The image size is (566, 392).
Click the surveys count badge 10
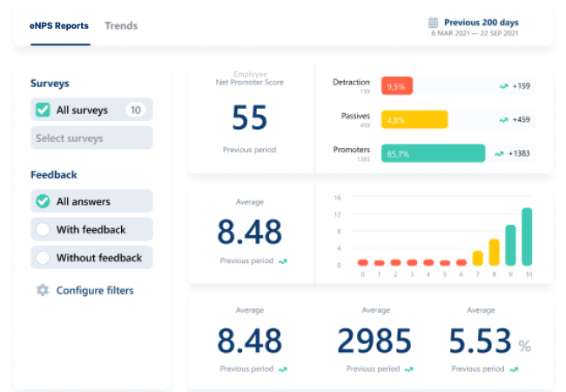click(135, 110)
